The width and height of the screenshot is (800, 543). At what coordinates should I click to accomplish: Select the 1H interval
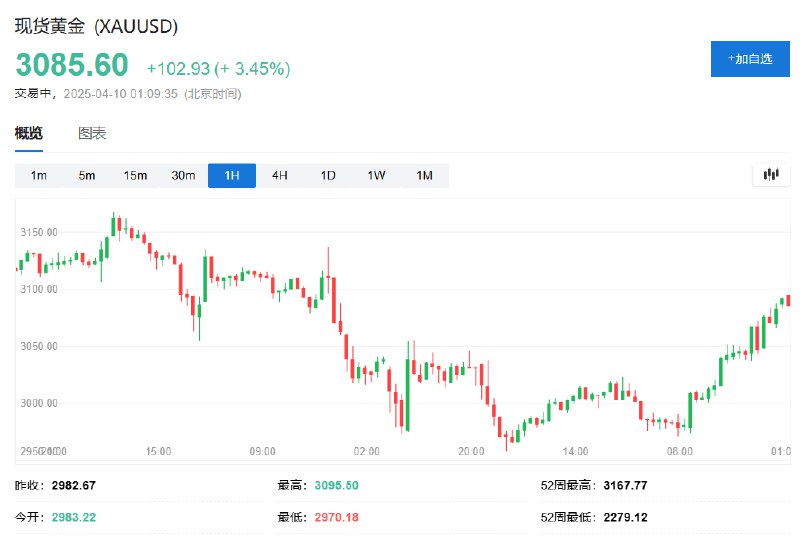232,176
